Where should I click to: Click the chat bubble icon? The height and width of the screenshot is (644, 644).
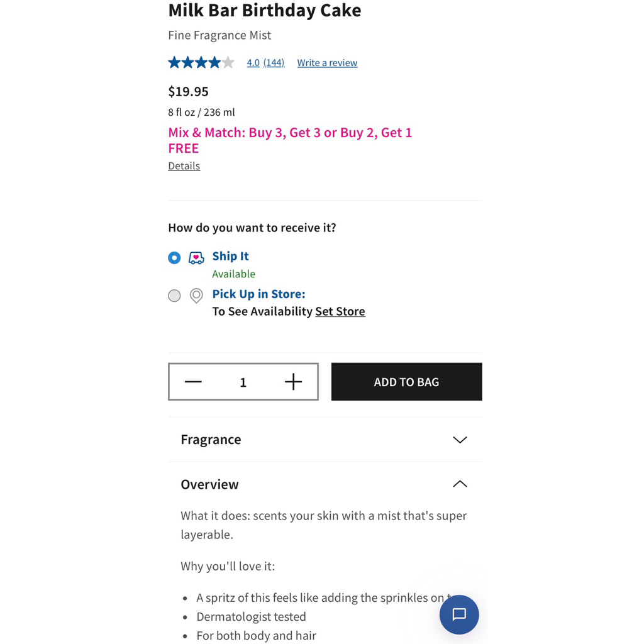click(x=459, y=614)
